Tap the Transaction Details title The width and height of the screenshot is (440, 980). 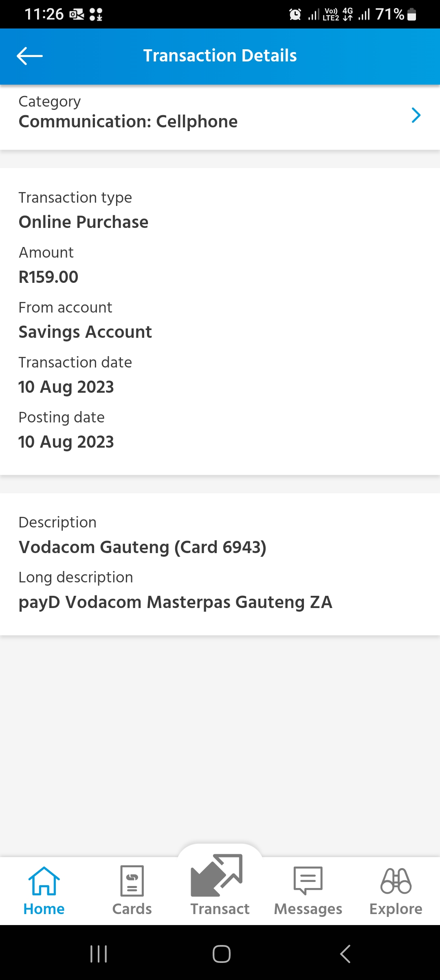220,56
